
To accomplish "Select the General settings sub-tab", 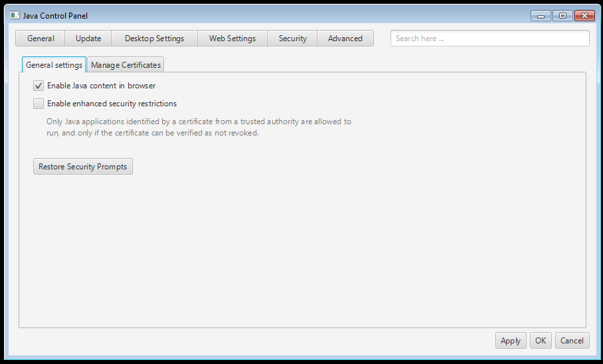I will 54,65.
